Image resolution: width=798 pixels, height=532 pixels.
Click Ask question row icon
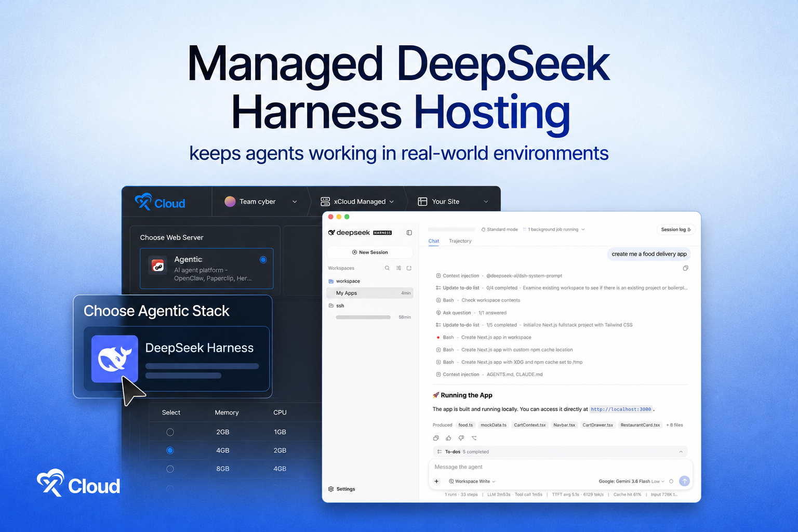coord(438,313)
